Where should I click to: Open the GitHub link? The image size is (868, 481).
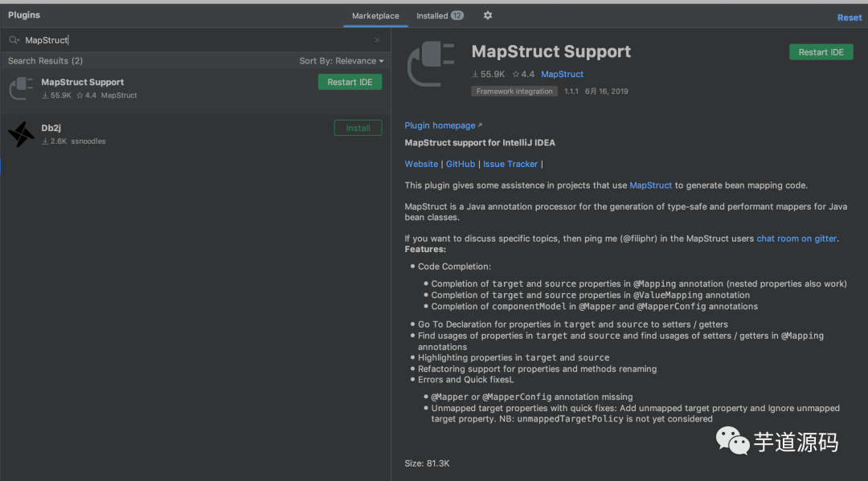[461, 164]
